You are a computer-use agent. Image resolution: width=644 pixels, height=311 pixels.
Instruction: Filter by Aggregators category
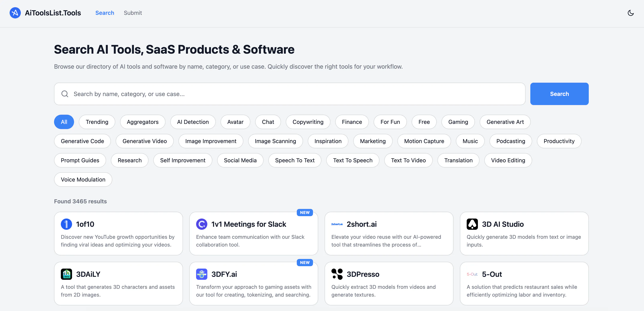142,122
